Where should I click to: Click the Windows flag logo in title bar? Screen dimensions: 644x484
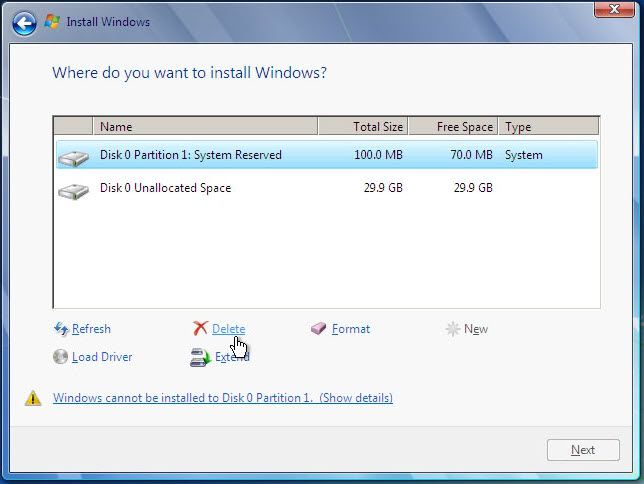point(52,21)
